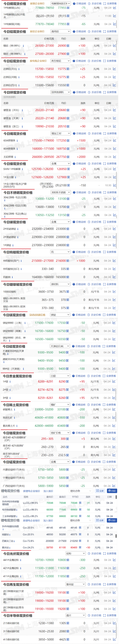Image resolution: width=119 pixels, height=644 pixels.
Task: Expand the 锡加工材 dropdown
Action: tap(60, 133)
